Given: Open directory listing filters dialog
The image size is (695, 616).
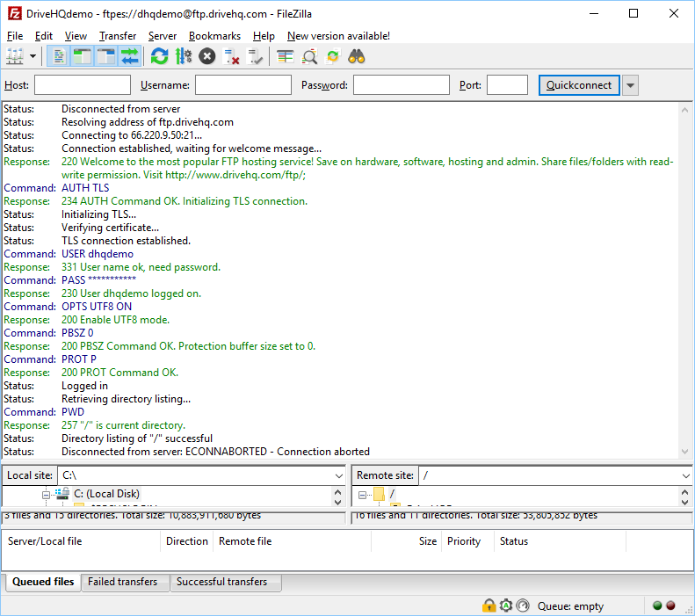Looking at the screenshot, I should coord(285,56).
